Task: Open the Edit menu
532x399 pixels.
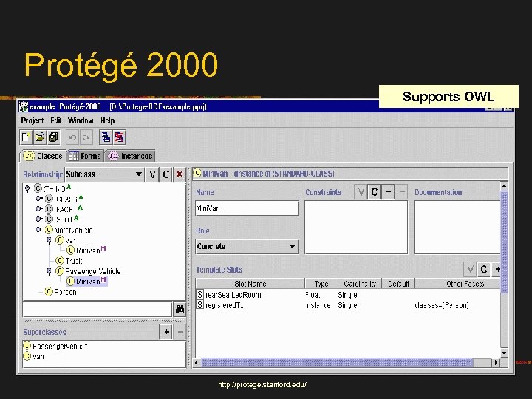Action: (56, 120)
